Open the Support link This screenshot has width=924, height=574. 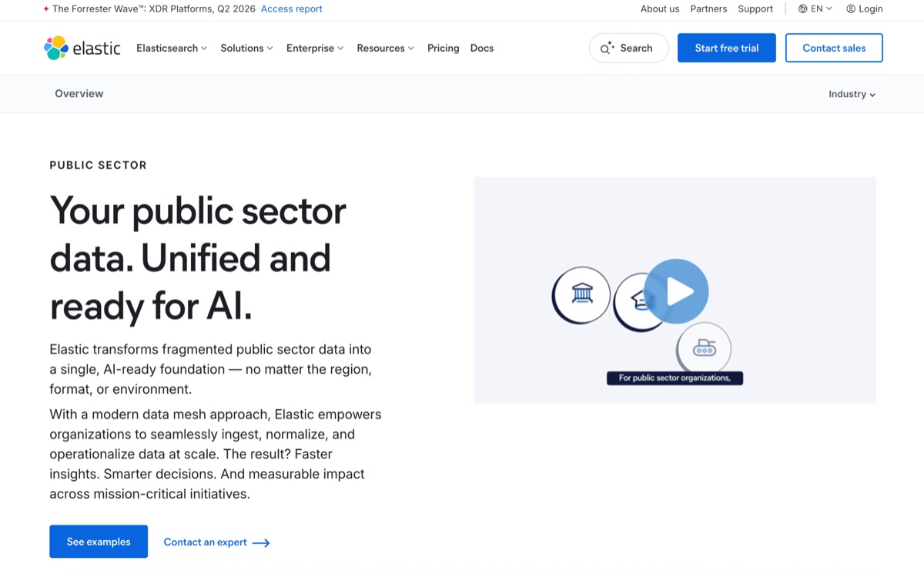point(755,9)
